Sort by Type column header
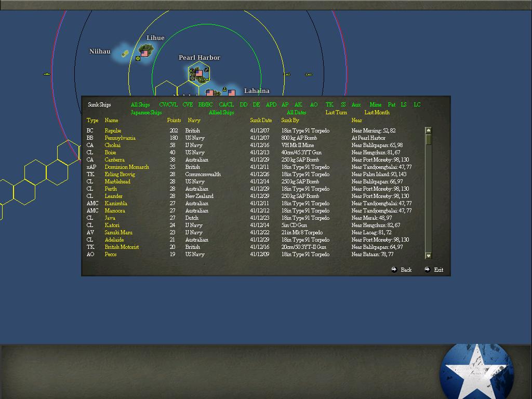Image resolution: width=532 pixels, height=399 pixels. [x=92, y=120]
